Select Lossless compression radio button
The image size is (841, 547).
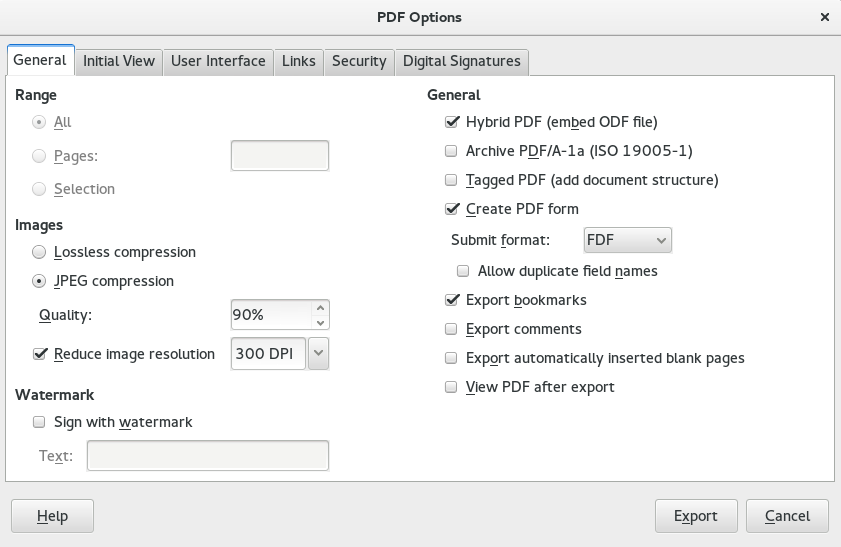(39, 252)
